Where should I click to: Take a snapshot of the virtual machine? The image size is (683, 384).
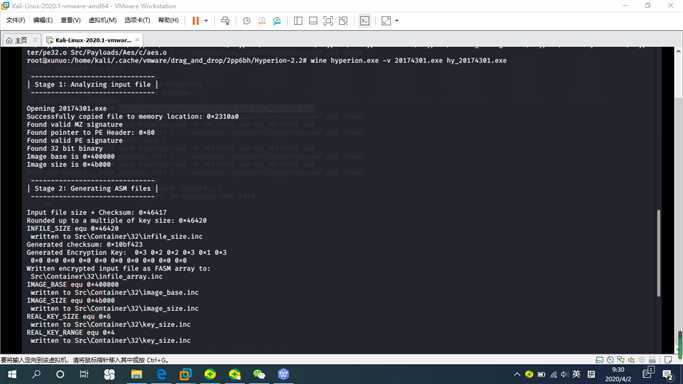pyautogui.click(x=247, y=20)
